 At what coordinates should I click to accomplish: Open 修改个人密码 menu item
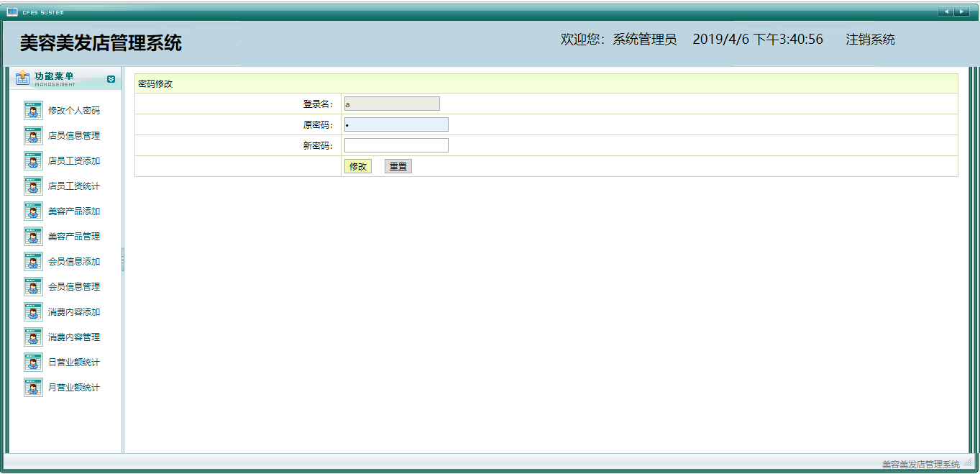tap(74, 111)
